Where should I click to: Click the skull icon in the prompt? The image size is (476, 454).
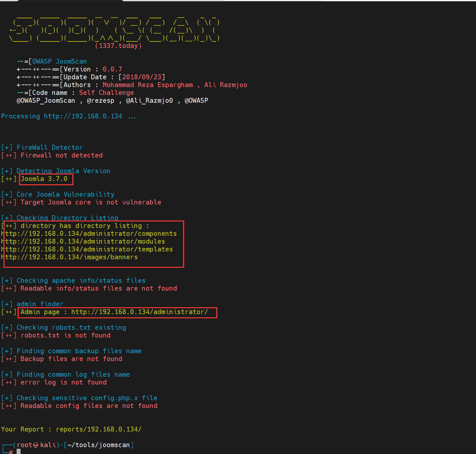tap(36, 445)
